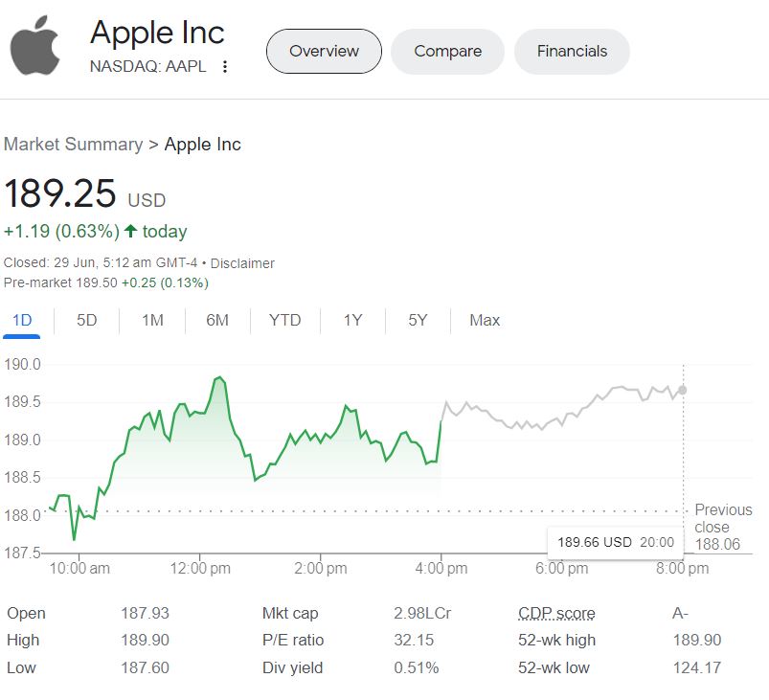Click the 6M range on the timeline selector

click(216, 321)
